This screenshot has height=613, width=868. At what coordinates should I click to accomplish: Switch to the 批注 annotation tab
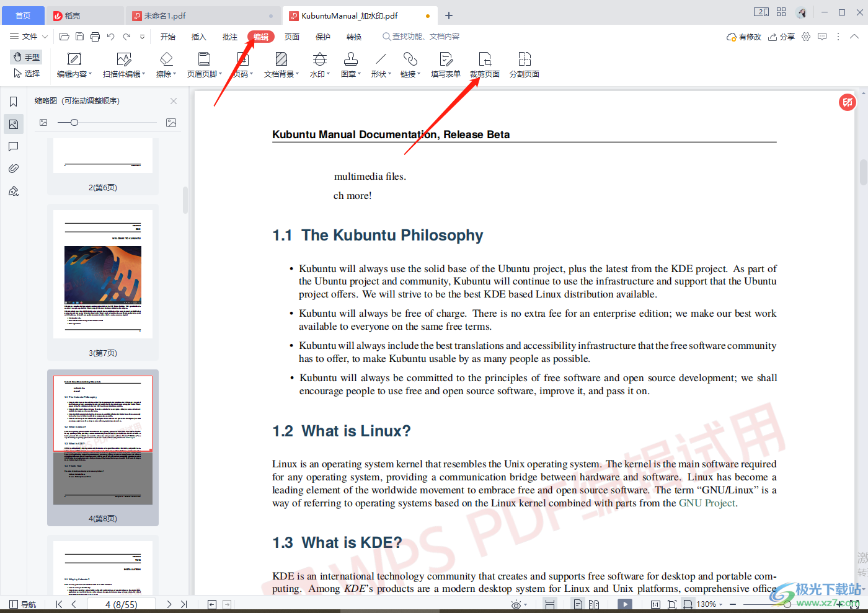coord(230,37)
